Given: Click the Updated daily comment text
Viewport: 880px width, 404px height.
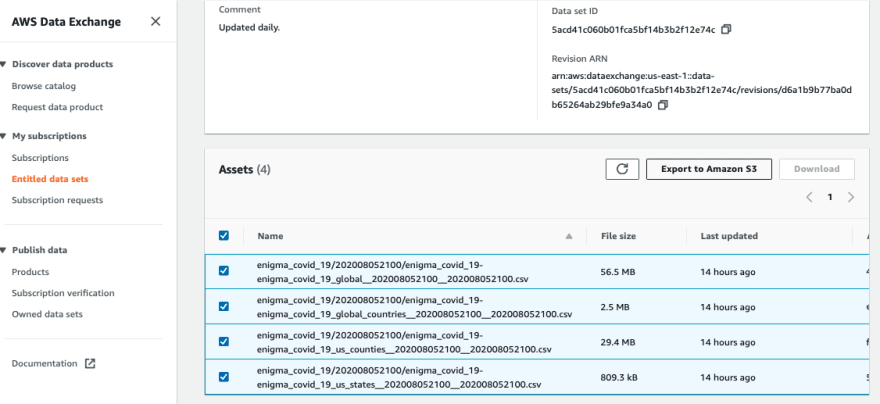Looking at the screenshot, I should pyautogui.click(x=249, y=27).
